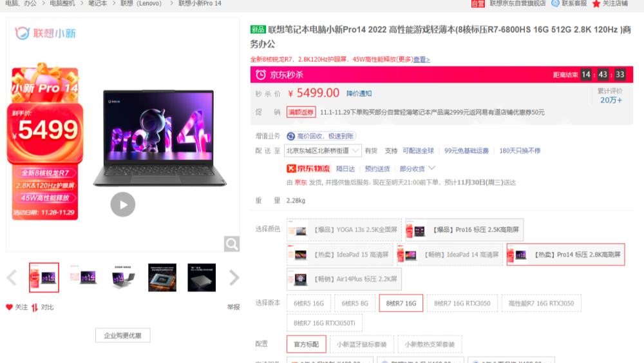The width and height of the screenshot is (644, 363).
Task: Choose version 8核R7 16G
Action: pyautogui.click(x=401, y=303)
